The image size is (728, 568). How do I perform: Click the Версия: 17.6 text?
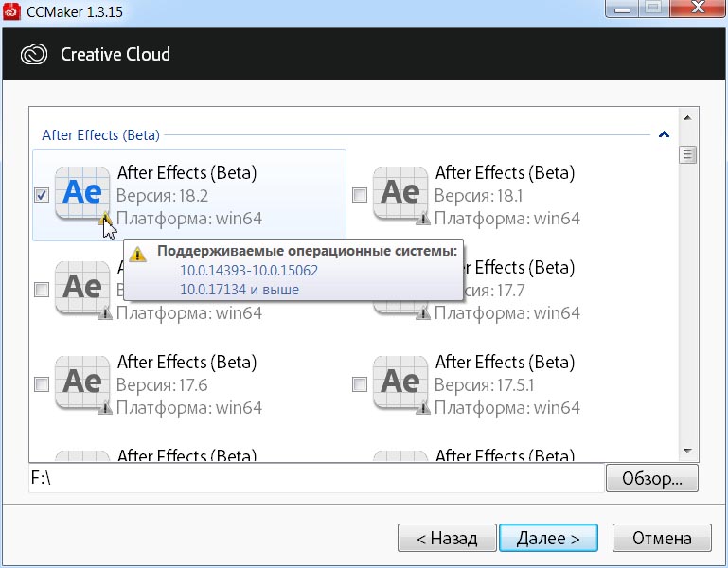coord(162,385)
